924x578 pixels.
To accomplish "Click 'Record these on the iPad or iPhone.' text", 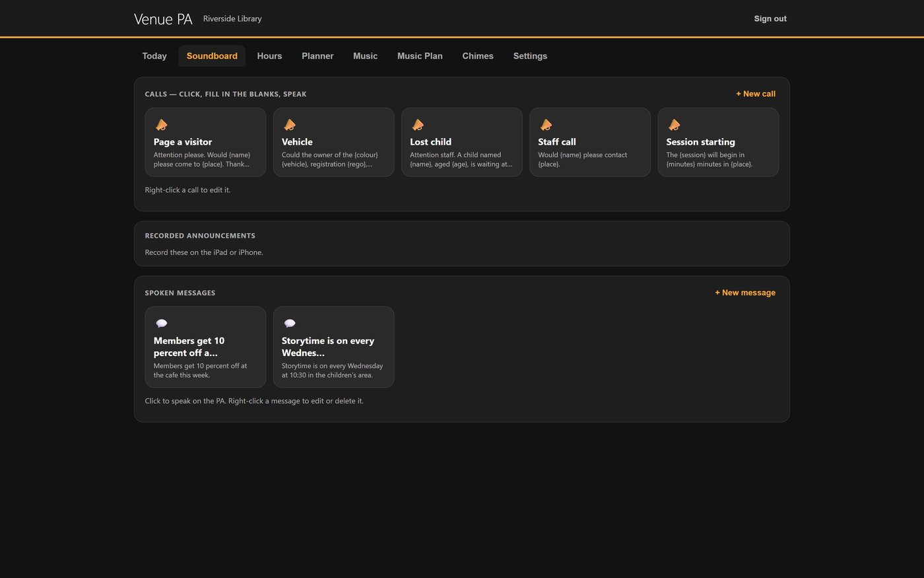I will [204, 252].
